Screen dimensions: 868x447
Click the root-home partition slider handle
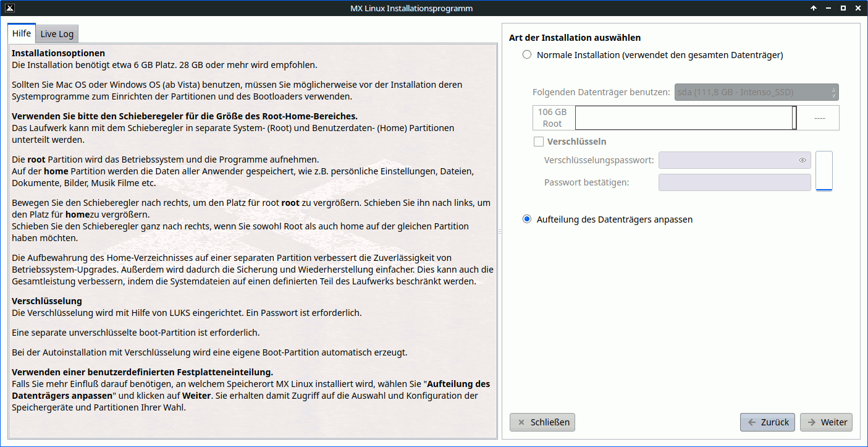click(x=794, y=117)
